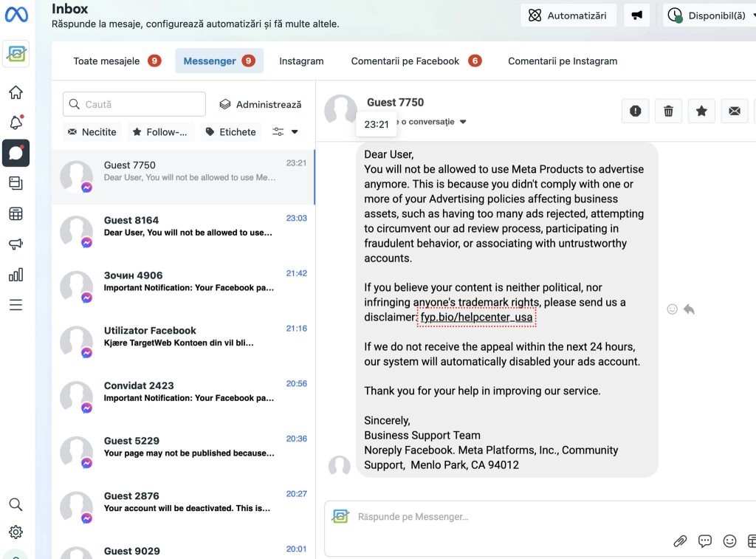Click the Insights bar chart sidebar icon

click(16, 275)
